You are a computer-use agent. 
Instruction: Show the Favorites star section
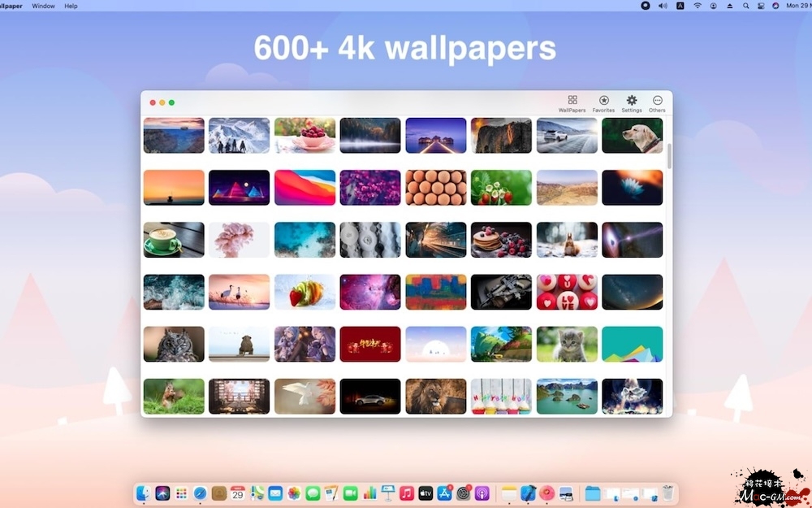click(603, 103)
